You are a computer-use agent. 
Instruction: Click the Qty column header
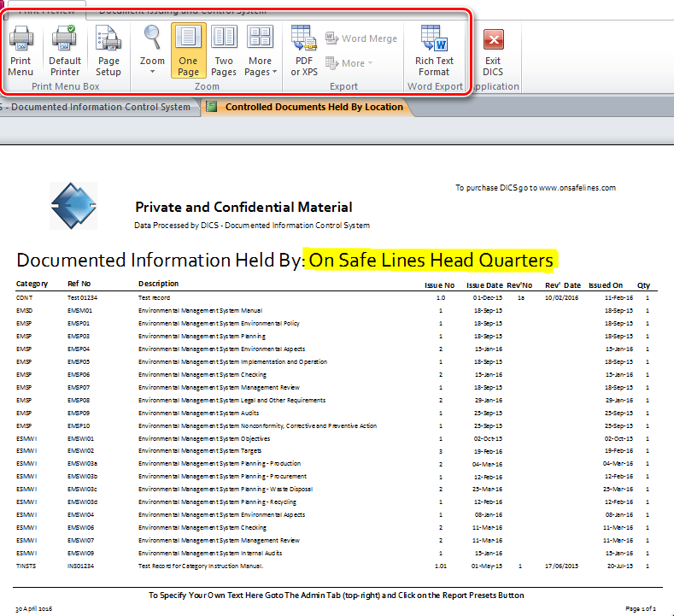pos(643,285)
